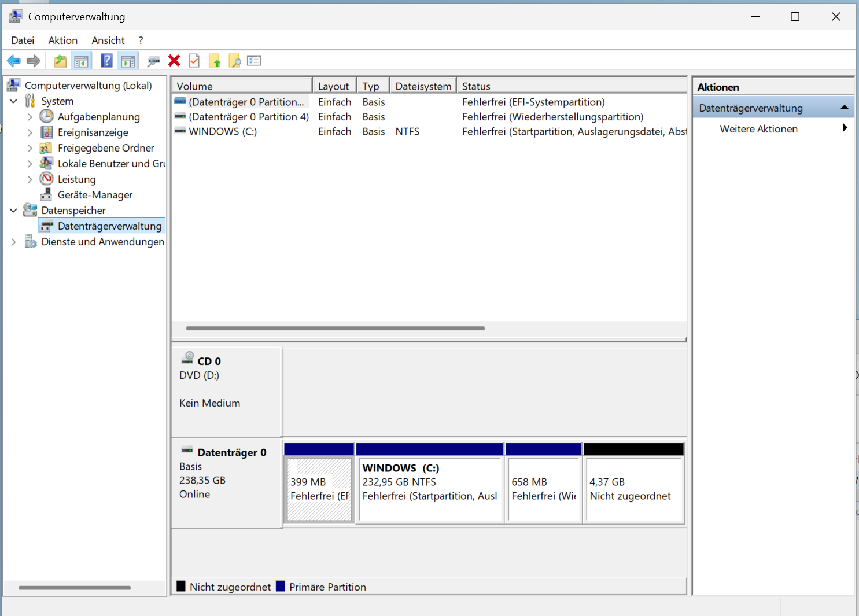Sort by the Layout column header
The image size is (859, 616).
(x=334, y=86)
